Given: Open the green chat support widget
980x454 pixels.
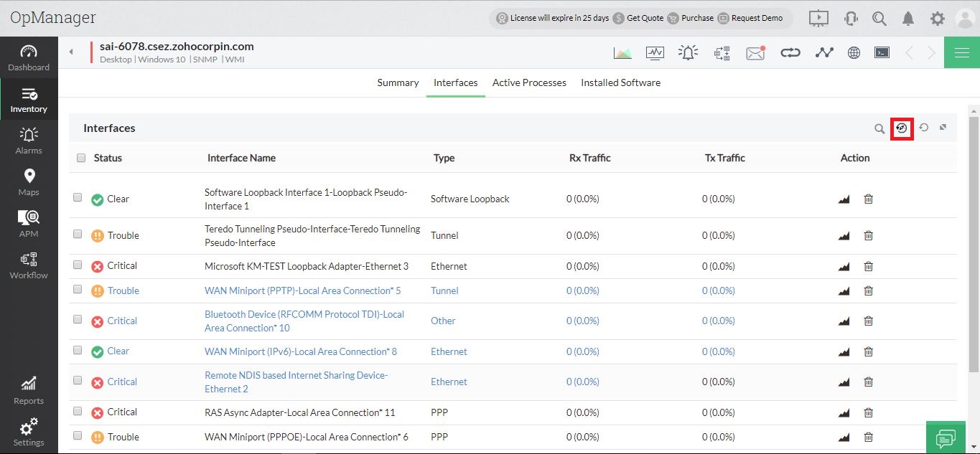Looking at the screenshot, I should (946, 437).
